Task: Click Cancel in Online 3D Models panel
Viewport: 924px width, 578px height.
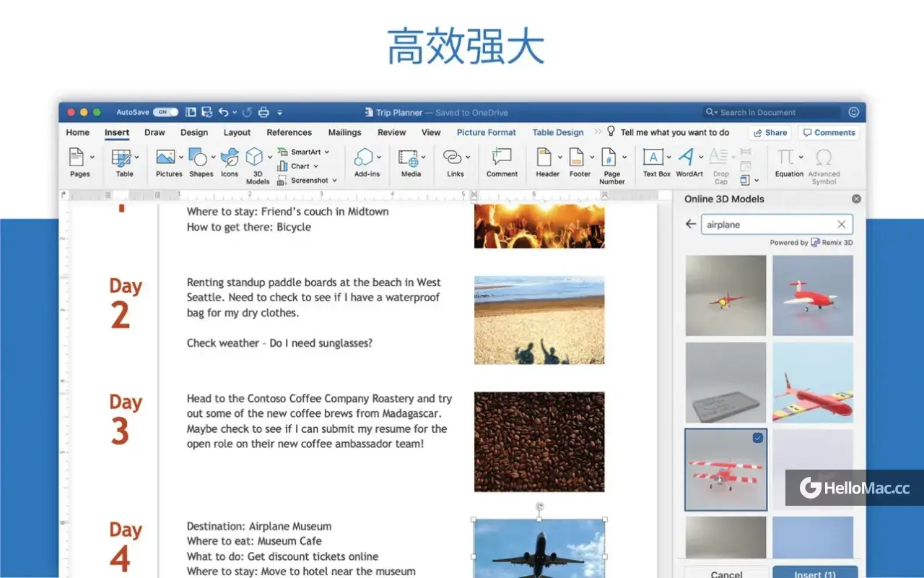Action: click(726, 574)
